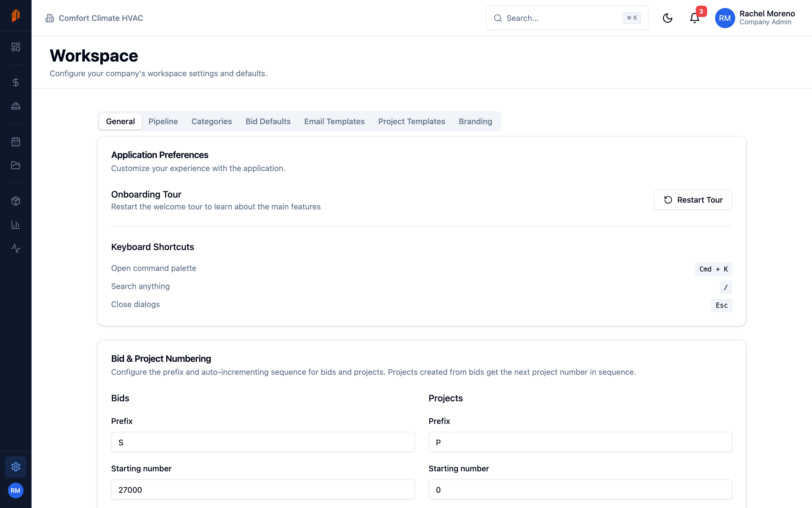812x508 pixels.
Task: Click the Bids Starting number field
Action: (263, 490)
